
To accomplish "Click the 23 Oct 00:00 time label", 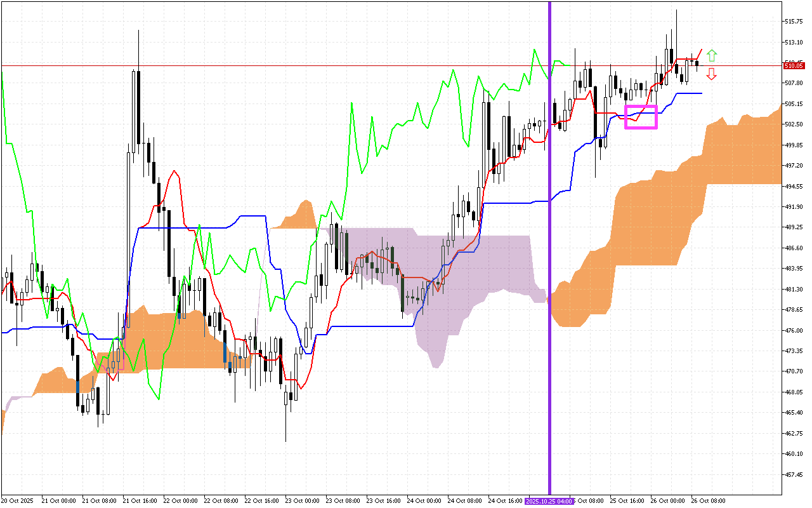I will [x=303, y=501].
